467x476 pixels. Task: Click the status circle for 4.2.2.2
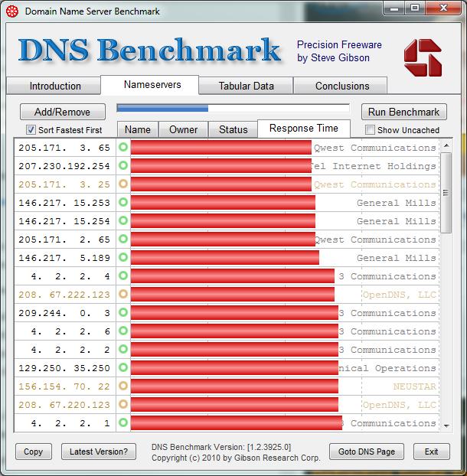click(123, 349)
